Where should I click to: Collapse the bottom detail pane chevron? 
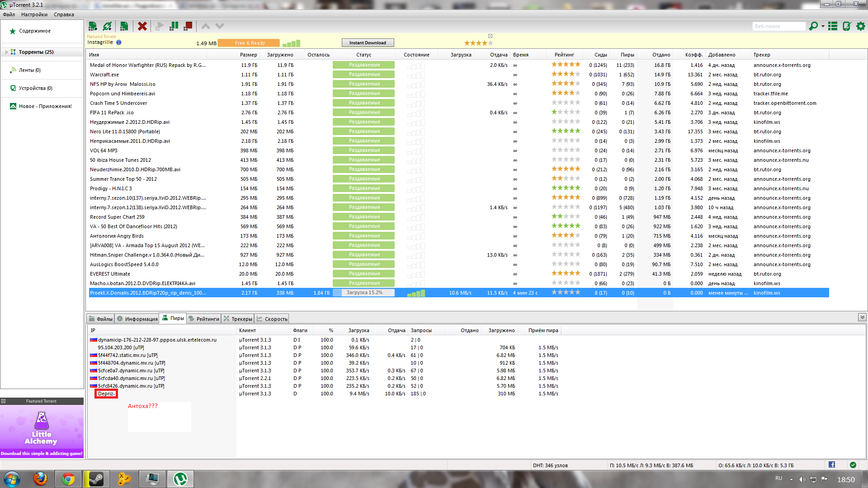point(862,317)
